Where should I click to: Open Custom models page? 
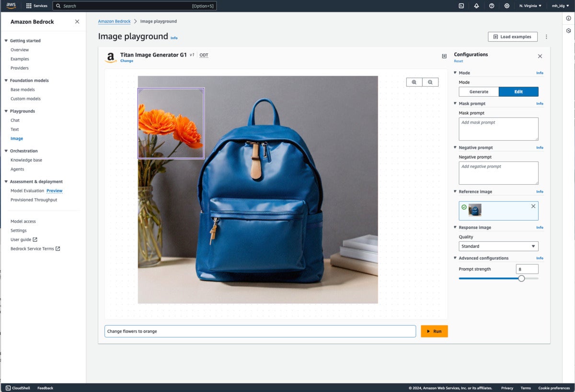[x=25, y=99]
